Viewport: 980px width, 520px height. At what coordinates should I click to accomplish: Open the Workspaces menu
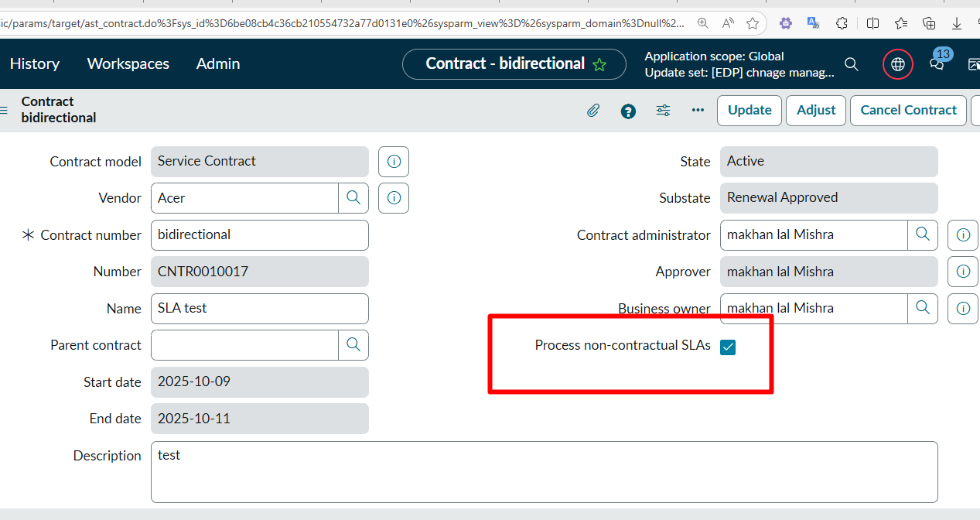(x=128, y=63)
